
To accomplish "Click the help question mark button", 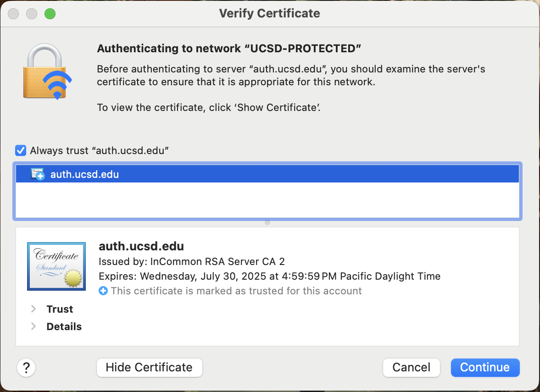I will pyautogui.click(x=26, y=368).
